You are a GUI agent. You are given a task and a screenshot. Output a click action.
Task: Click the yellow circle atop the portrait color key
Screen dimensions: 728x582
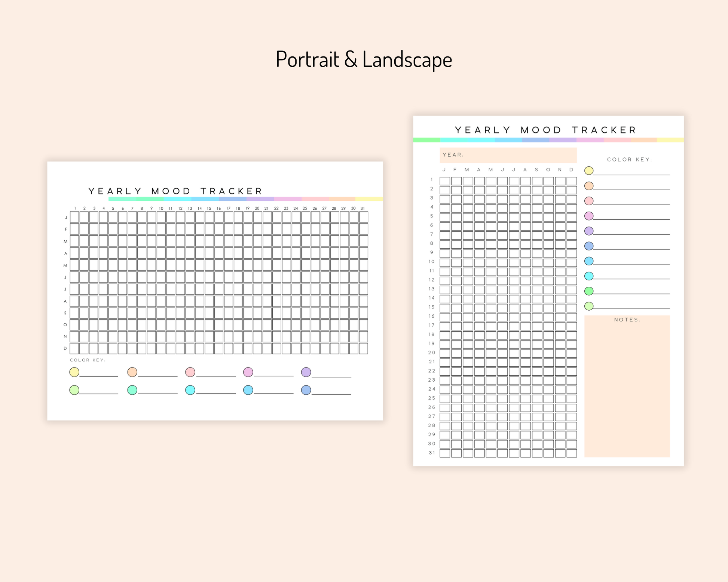click(x=589, y=170)
